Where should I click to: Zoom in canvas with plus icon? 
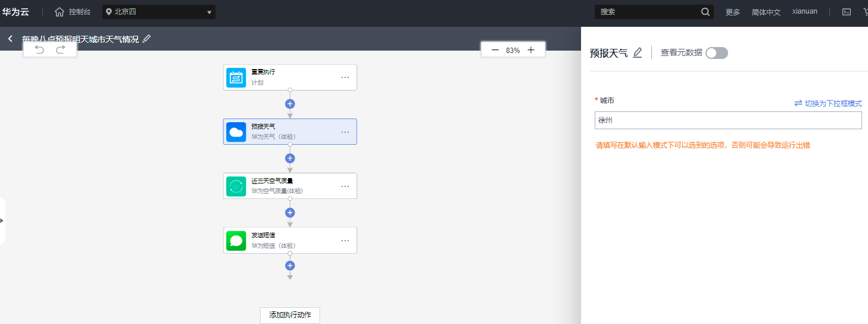tap(531, 50)
